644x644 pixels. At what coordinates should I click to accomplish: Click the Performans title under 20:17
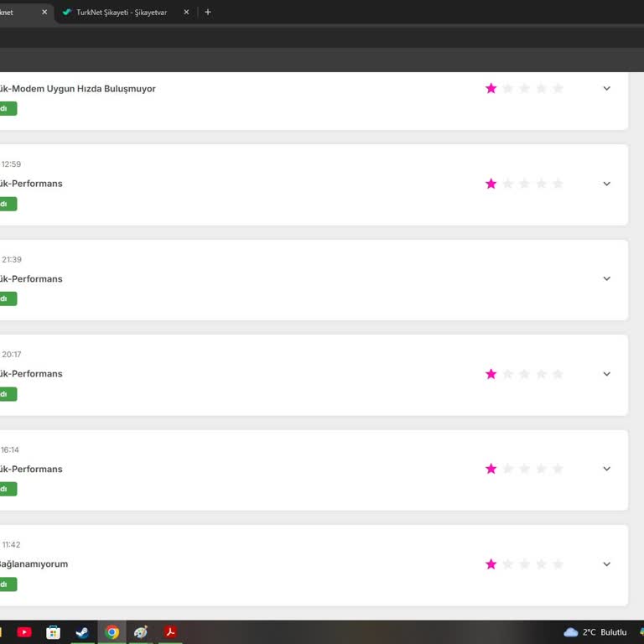click(x=31, y=374)
